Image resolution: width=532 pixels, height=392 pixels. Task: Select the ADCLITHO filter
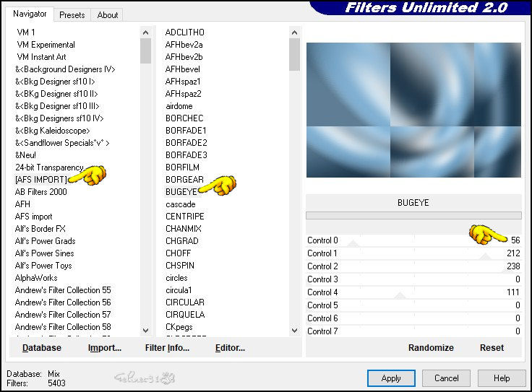click(x=184, y=32)
